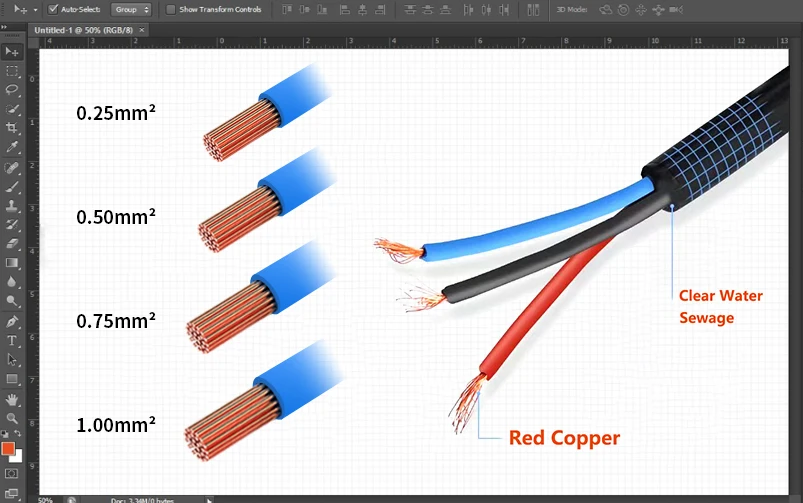The image size is (803, 503).
Task: Uncheck the Auto-Select checkbox
Action: click(53, 9)
